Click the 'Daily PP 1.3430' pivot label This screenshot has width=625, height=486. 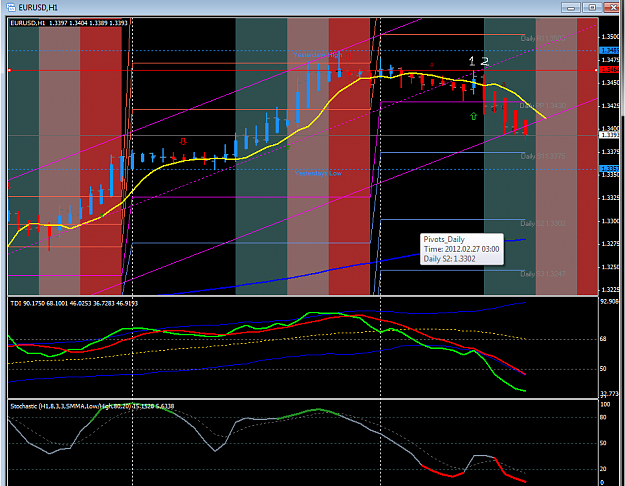click(542, 106)
